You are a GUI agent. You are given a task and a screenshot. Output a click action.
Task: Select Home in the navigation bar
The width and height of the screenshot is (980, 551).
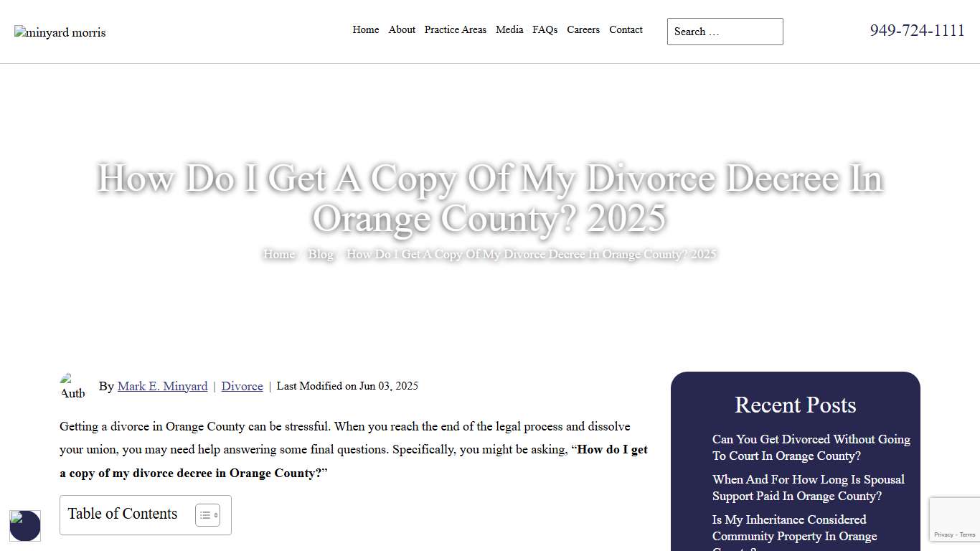point(365,29)
